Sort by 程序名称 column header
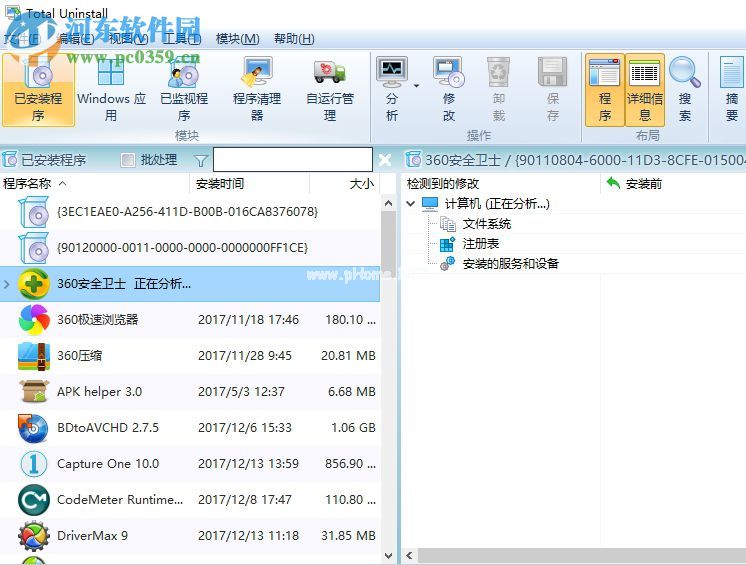Screen dimensions: 746x565 pos(95,184)
